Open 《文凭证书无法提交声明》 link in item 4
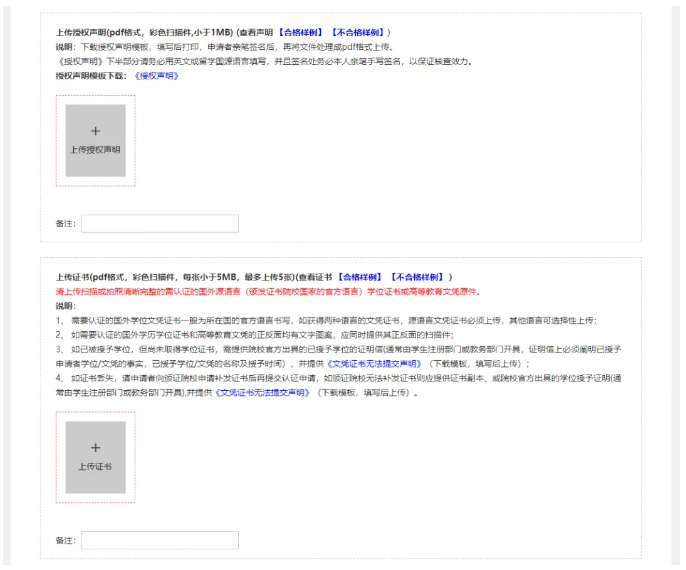The width and height of the screenshot is (686, 570). (262, 392)
